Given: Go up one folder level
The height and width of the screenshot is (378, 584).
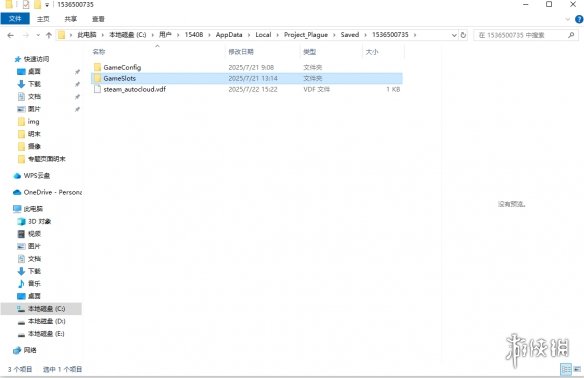Looking at the screenshot, I should 48,35.
